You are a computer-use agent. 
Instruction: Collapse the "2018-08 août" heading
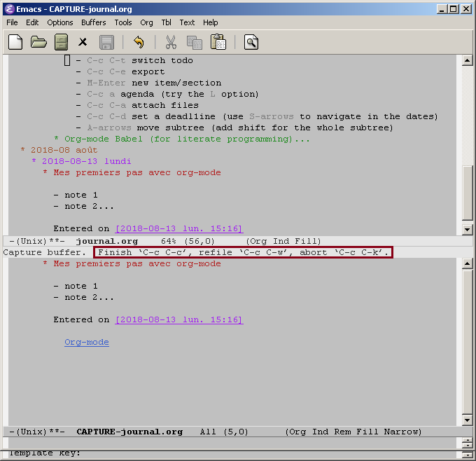coord(64,150)
